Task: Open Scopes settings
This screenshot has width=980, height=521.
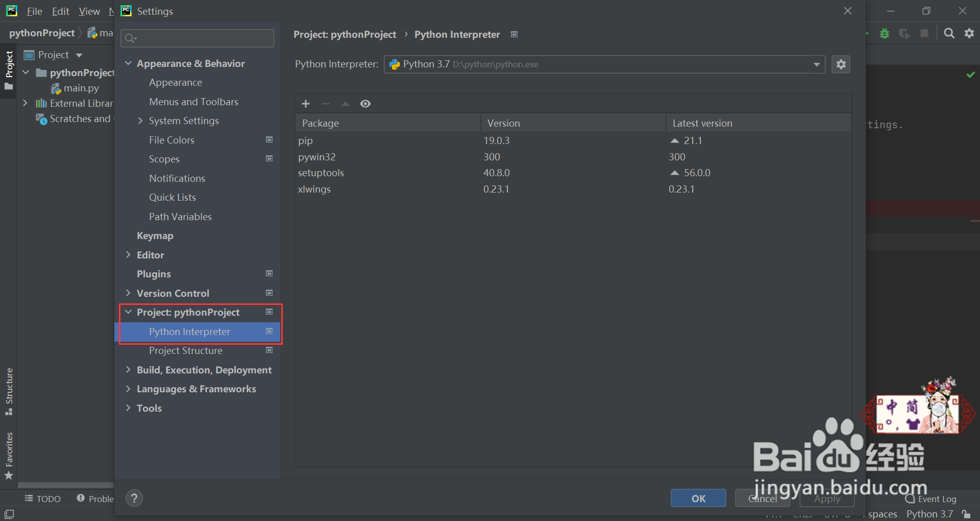Action: (x=164, y=159)
